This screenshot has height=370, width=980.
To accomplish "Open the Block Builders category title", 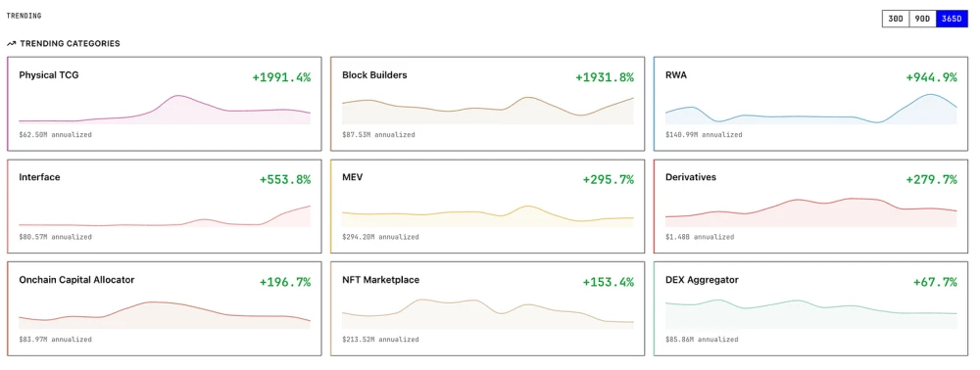I will [x=374, y=74].
